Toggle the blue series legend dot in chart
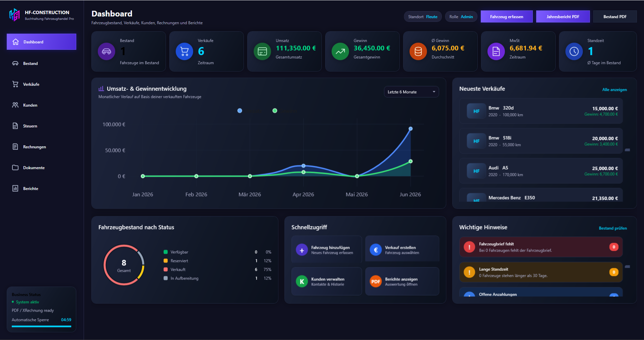This screenshot has width=644, height=340. (240, 111)
